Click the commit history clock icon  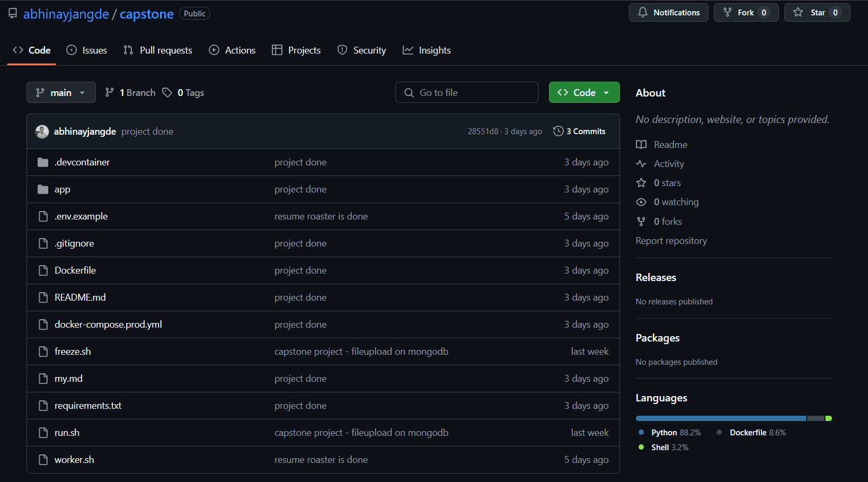point(558,131)
